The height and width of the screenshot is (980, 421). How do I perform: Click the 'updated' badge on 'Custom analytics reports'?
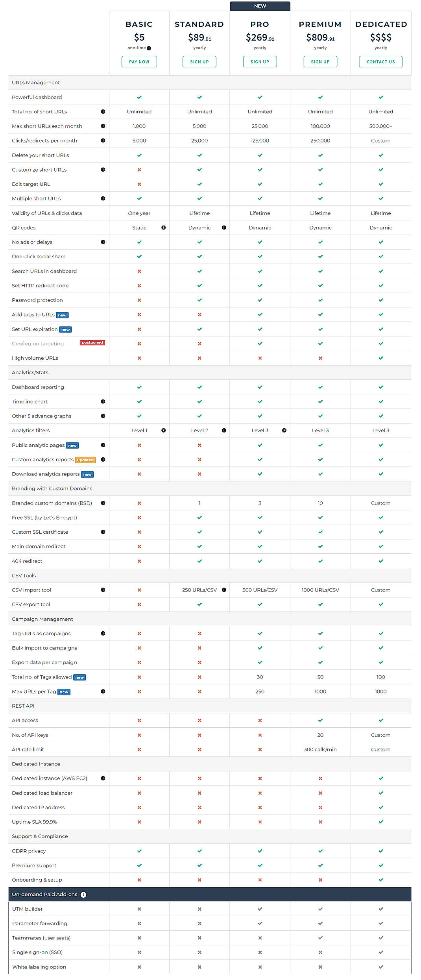pyautogui.click(x=85, y=460)
